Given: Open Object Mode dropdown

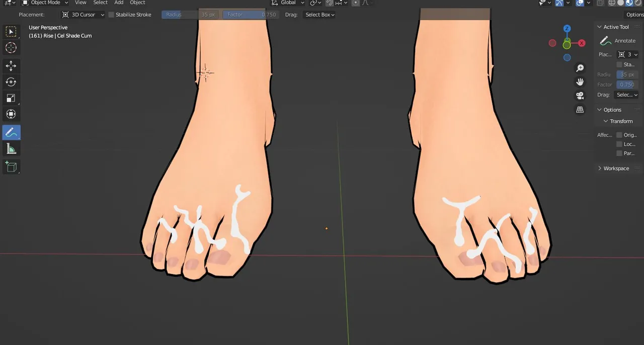Looking at the screenshot, I should (x=45, y=3).
